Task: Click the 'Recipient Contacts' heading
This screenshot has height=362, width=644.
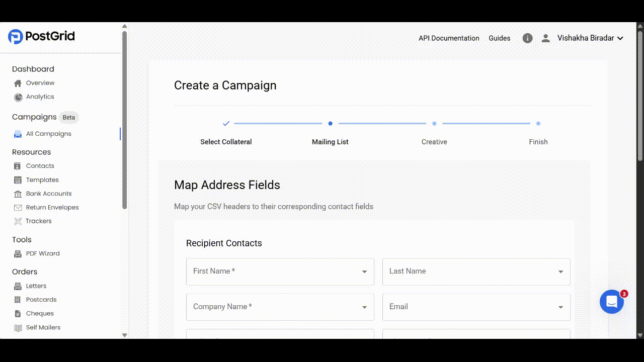Action: pyautogui.click(x=224, y=243)
